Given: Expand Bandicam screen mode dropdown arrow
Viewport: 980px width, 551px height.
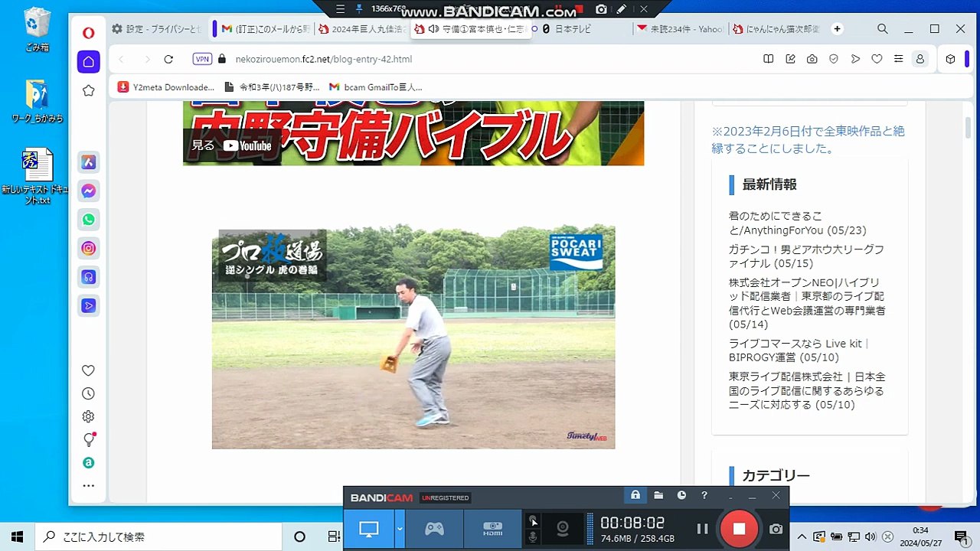Looking at the screenshot, I should (400, 529).
